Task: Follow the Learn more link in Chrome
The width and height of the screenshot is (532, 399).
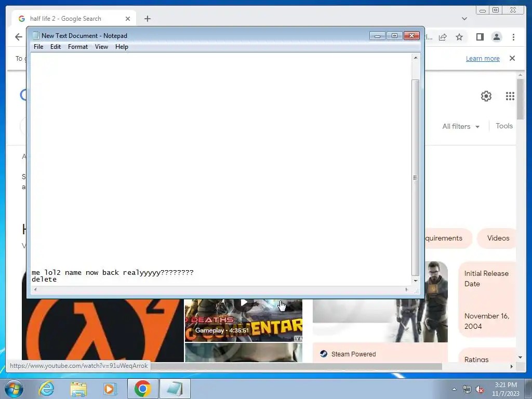Action: (x=483, y=58)
